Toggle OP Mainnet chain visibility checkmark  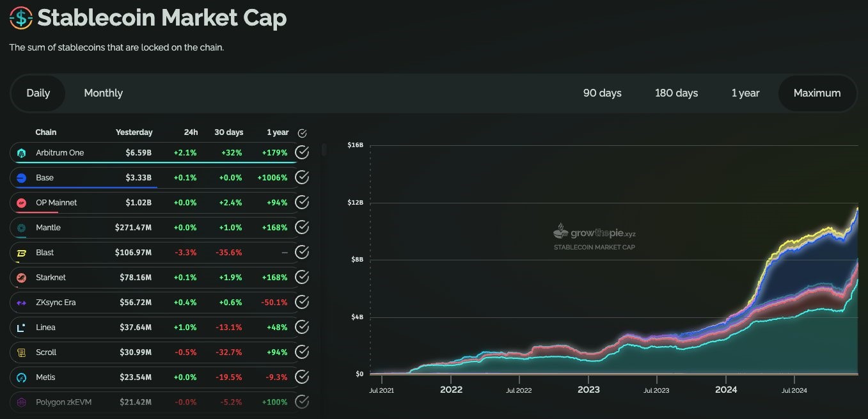point(302,202)
